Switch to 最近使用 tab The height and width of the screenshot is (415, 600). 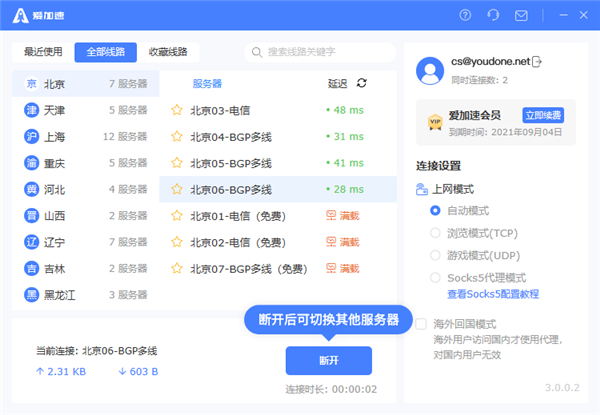[43, 52]
